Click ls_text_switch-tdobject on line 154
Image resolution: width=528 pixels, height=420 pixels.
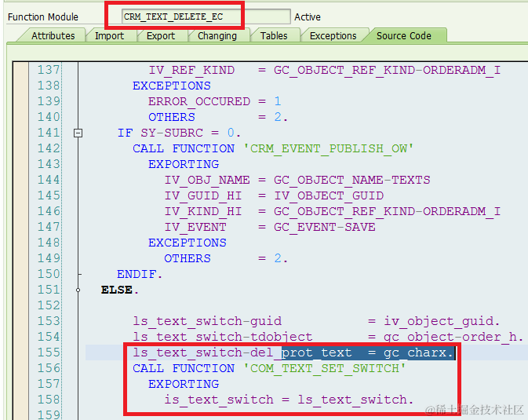(223, 337)
